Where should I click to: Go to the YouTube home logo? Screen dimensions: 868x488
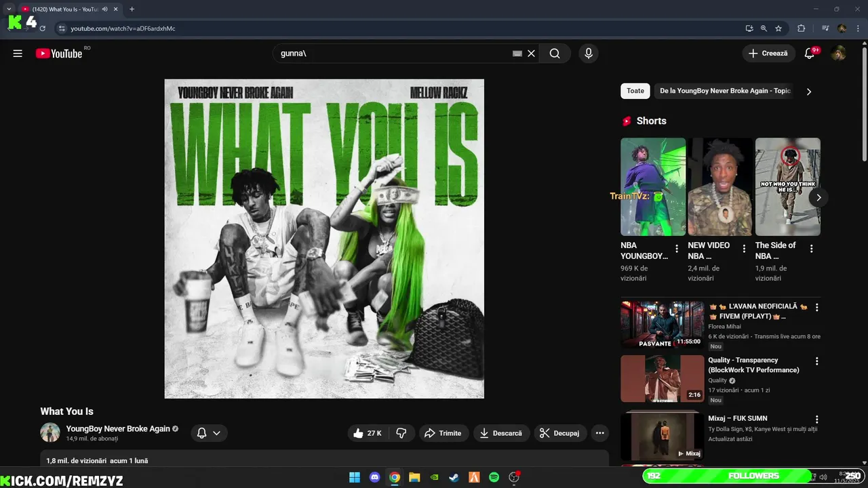(x=60, y=54)
